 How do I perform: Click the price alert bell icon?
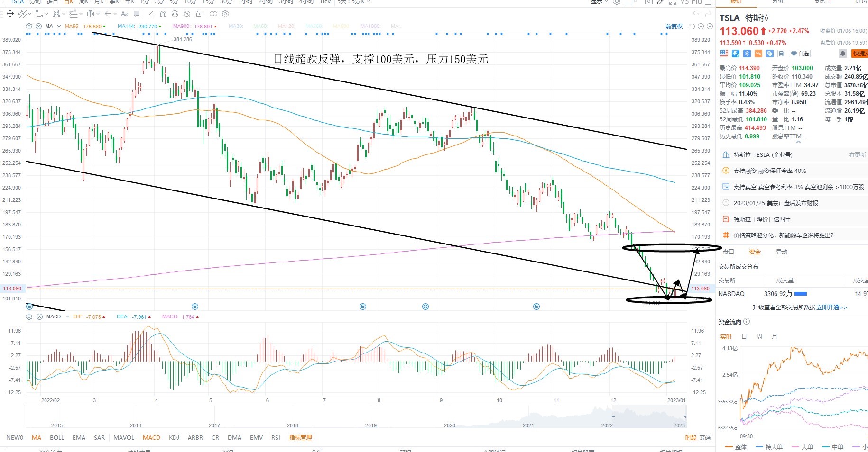[x=843, y=54]
